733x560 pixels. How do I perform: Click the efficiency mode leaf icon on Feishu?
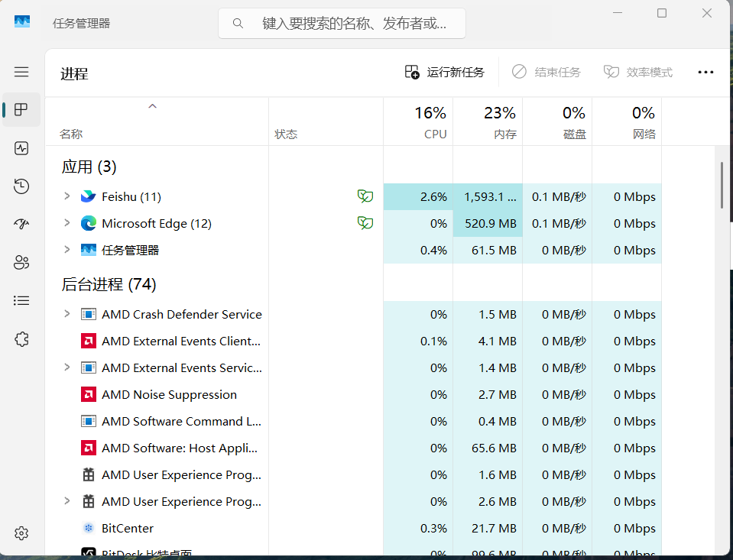tap(365, 196)
